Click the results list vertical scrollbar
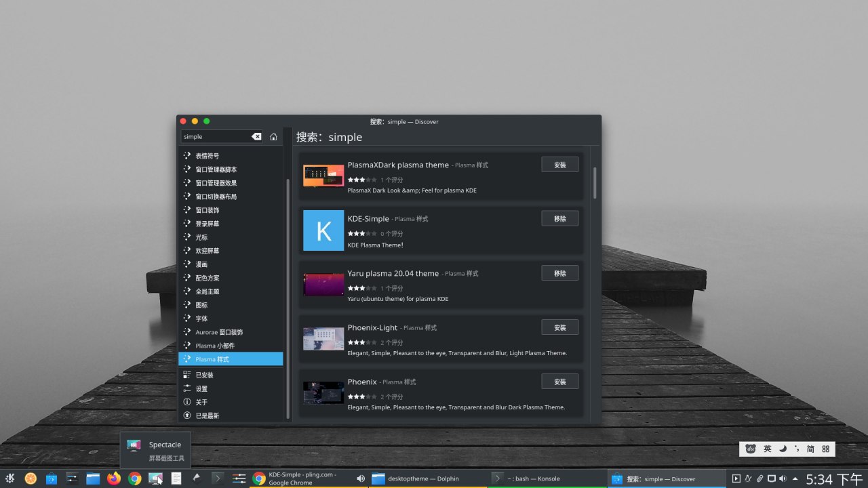The width and height of the screenshot is (868, 488). [x=595, y=183]
